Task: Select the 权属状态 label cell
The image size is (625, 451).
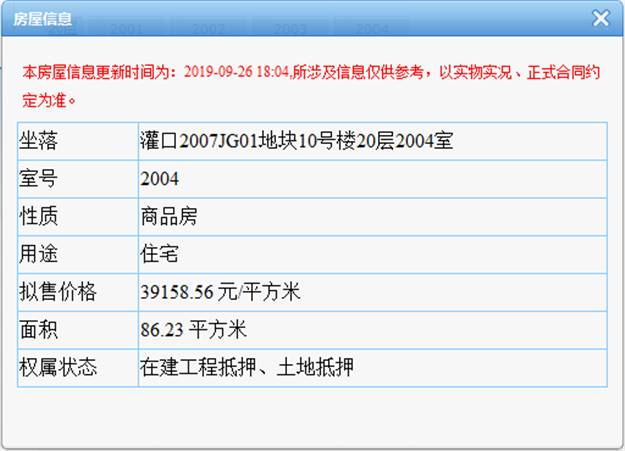Action: (58, 367)
